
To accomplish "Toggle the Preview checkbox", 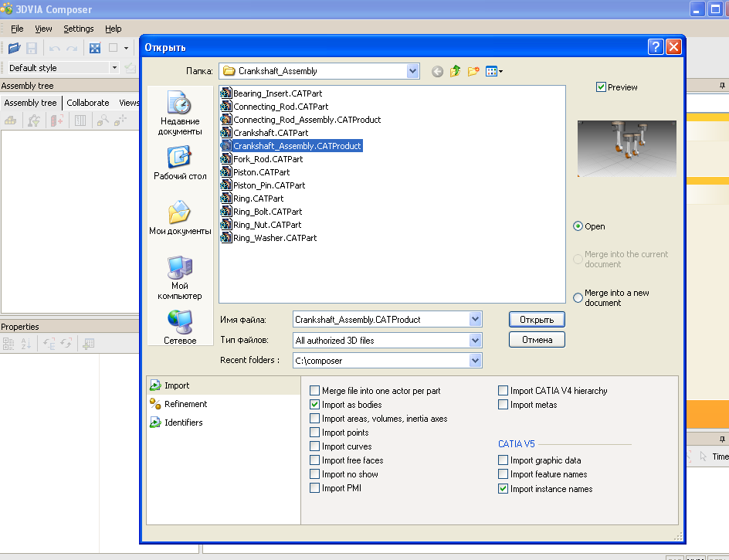I will pyautogui.click(x=601, y=87).
